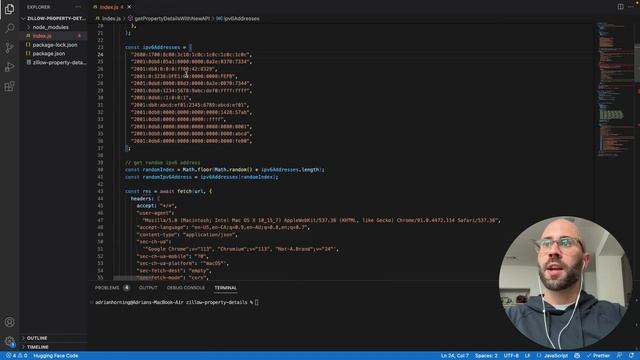Switch to the DEBUG CONSOLE tab
The image size is (640, 360).
pyautogui.click(x=186, y=288)
